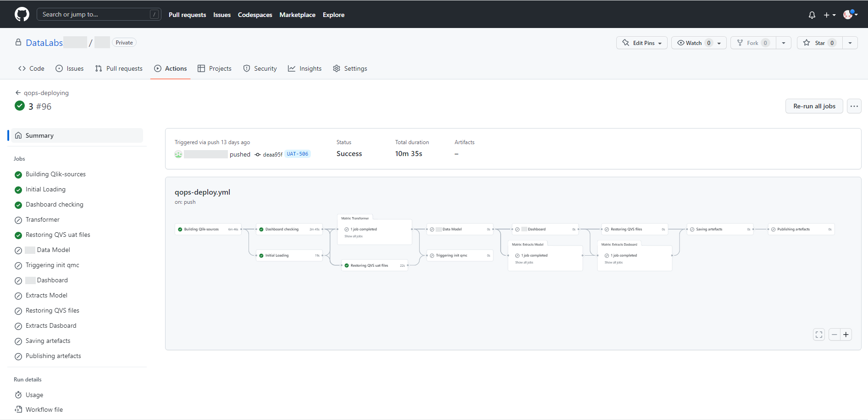
Task: Star the repository
Action: (819, 43)
